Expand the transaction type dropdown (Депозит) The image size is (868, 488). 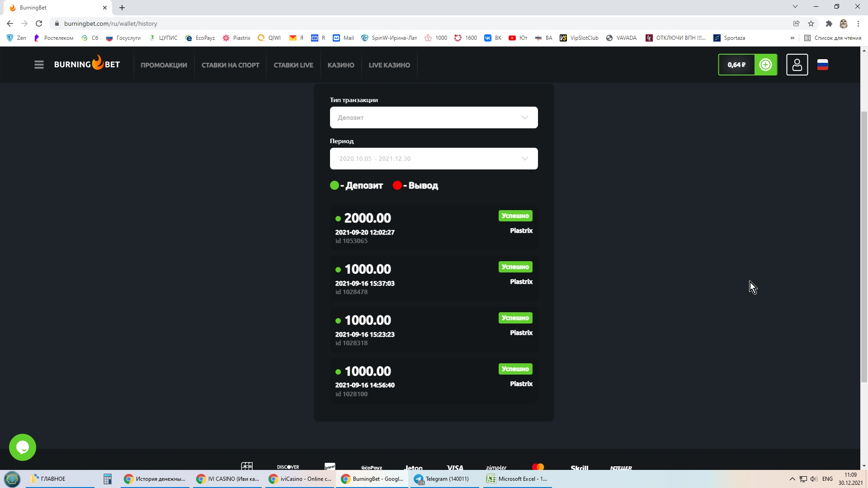click(434, 117)
